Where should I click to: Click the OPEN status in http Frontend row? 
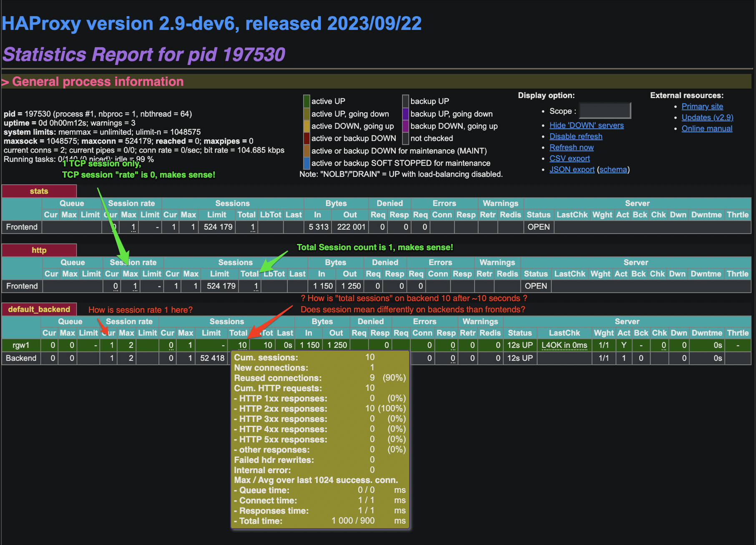[x=536, y=286]
